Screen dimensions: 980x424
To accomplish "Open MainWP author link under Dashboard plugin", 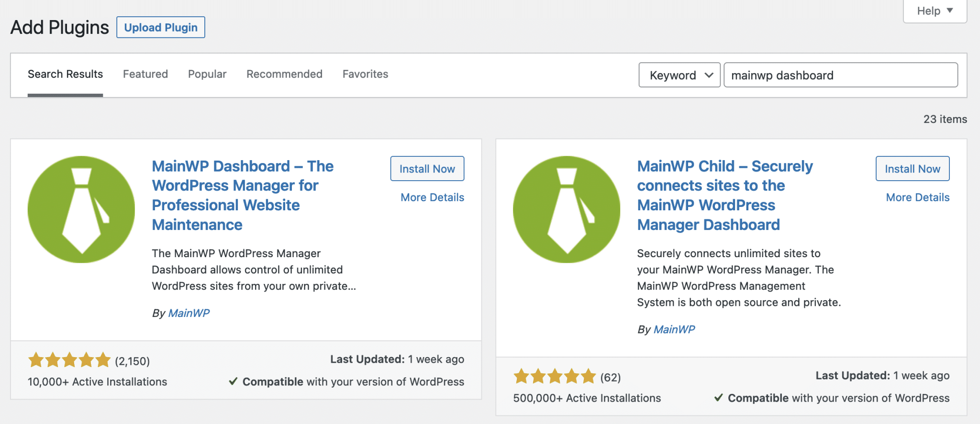I will [189, 313].
